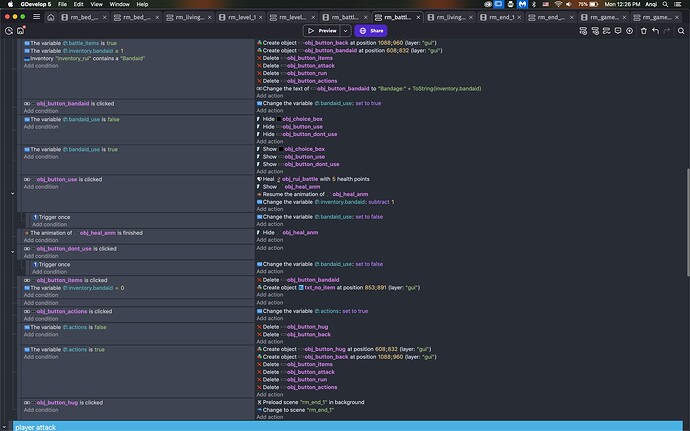Click the Preview play button

322,31
